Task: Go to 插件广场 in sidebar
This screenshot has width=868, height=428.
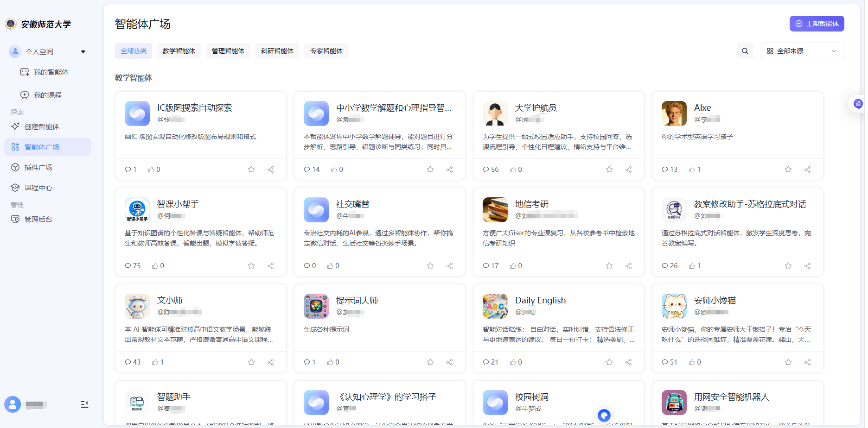Action: [x=38, y=167]
